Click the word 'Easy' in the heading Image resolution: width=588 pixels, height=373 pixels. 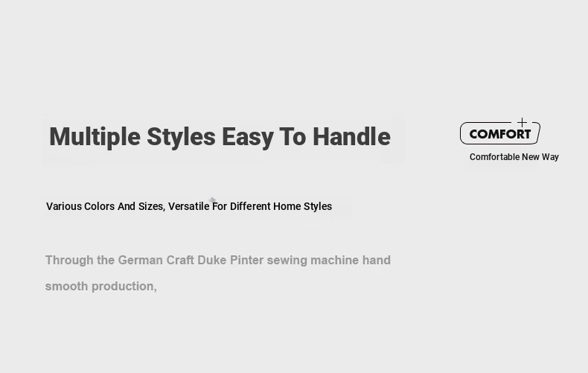248,137
